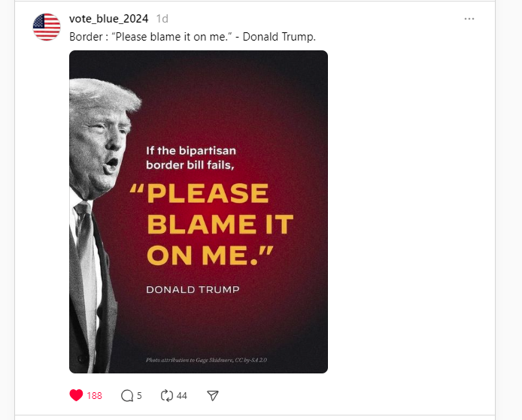Viewport: 522px width, 420px height.
Task: Open the three-dot more options menu
Action: 469,19
